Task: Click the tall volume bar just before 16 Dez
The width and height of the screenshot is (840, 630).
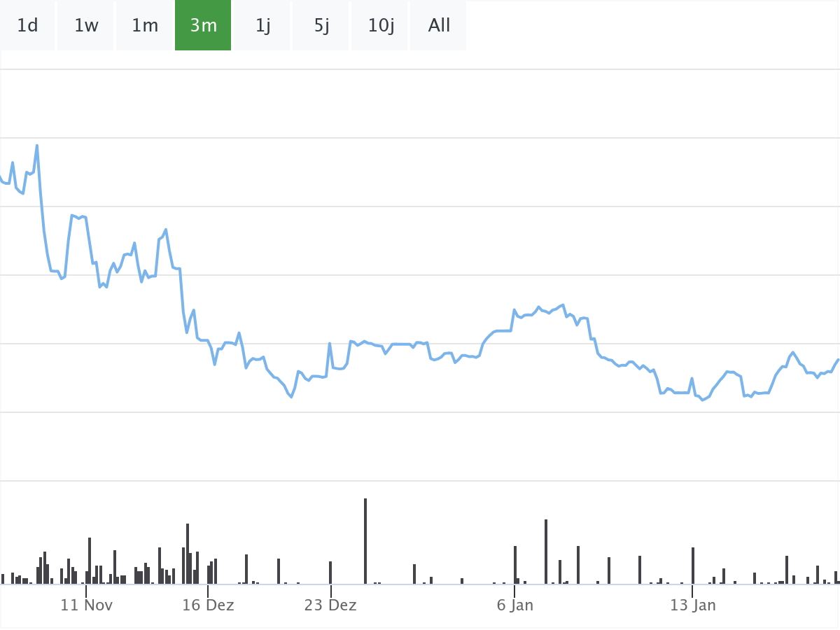Action: [x=188, y=553]
